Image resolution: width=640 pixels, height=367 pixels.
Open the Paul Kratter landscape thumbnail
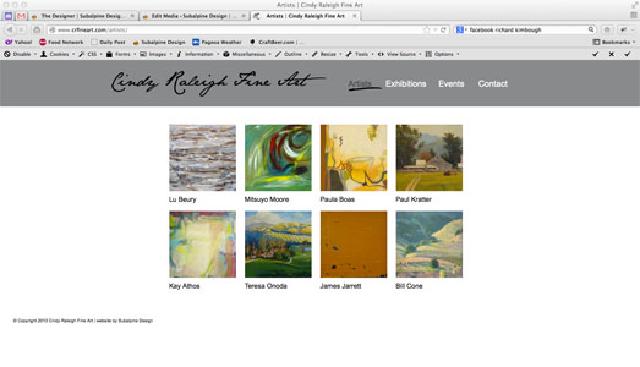click(x=429, y=158)
